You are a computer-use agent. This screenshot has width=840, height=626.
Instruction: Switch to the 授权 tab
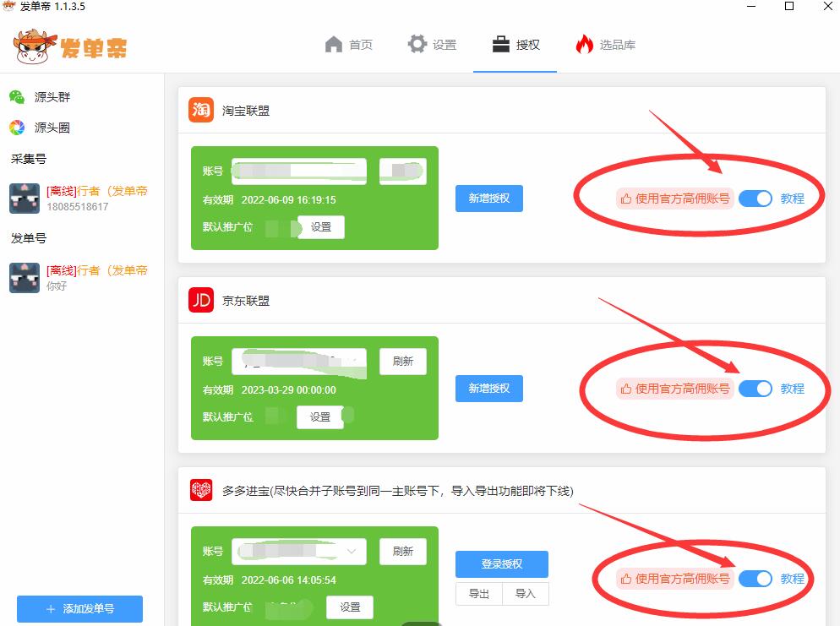coord(515,45)
